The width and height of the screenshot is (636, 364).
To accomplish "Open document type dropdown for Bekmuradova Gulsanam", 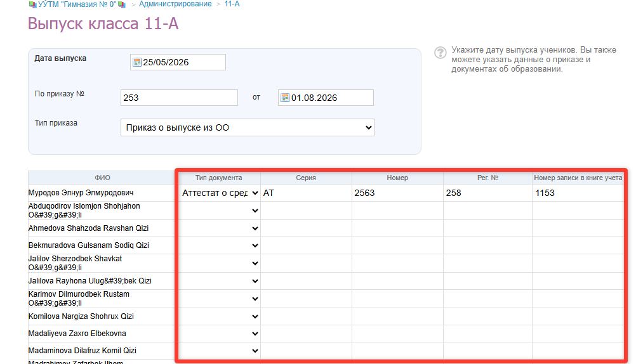I will click(220, 245).
